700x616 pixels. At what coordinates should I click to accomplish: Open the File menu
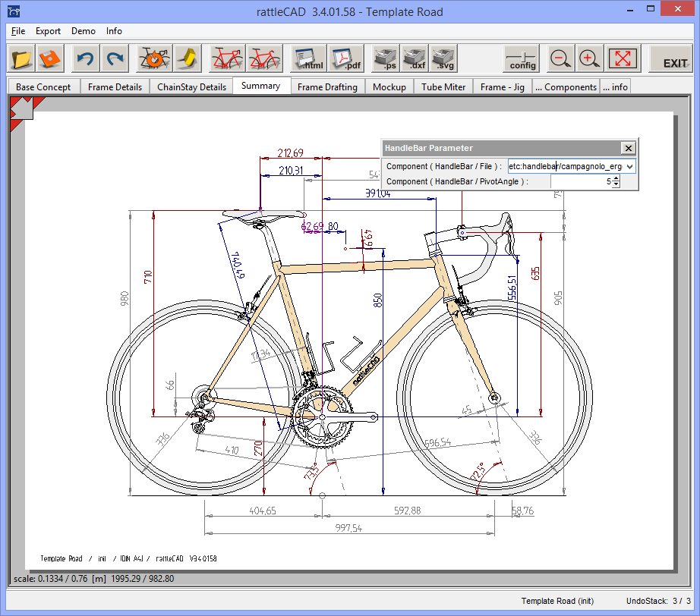[x=18, y=31]
